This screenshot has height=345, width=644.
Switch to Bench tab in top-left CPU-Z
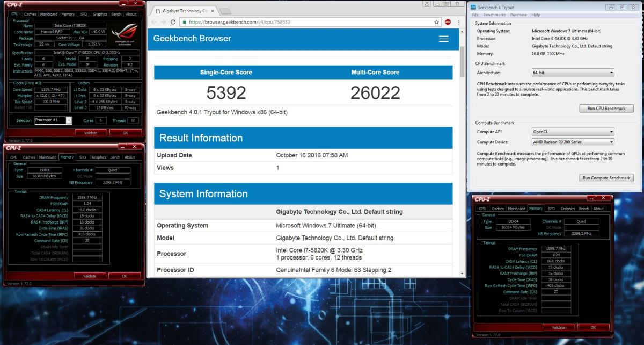(115, 14)
